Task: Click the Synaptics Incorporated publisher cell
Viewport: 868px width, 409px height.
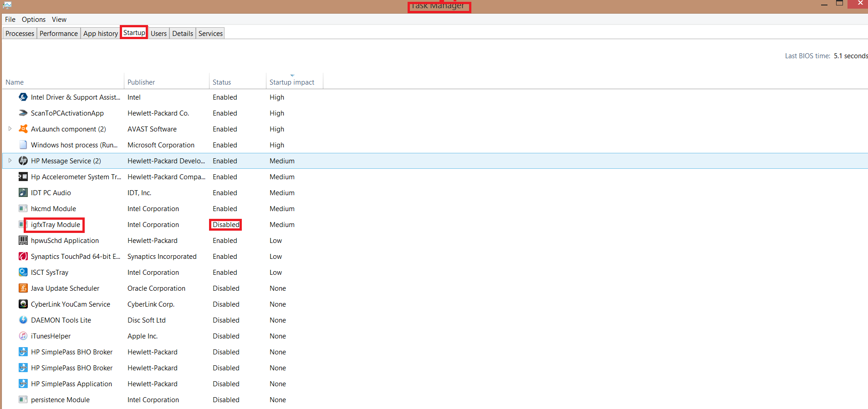Action: click(162, 257)
